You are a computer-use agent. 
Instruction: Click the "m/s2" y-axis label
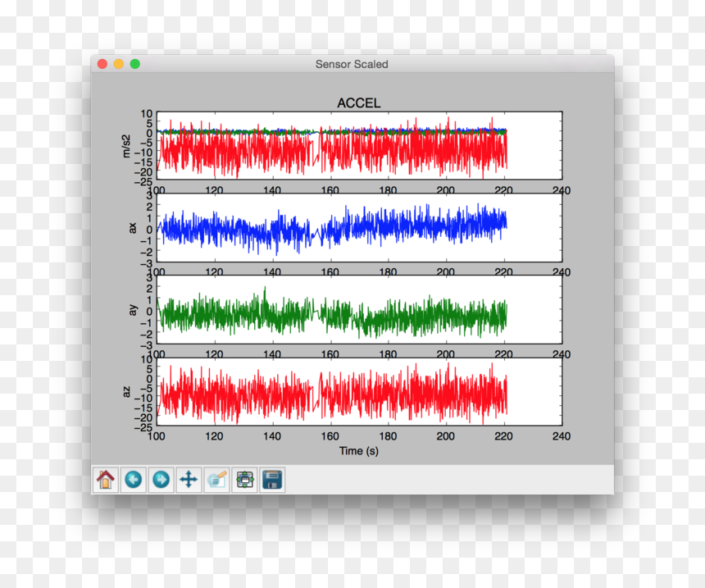[126, 146]
